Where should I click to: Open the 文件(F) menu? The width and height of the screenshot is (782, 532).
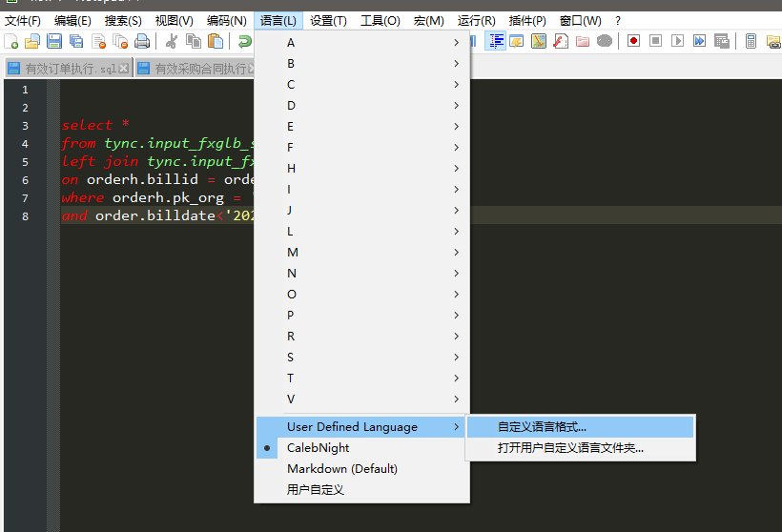click(23, 21)
